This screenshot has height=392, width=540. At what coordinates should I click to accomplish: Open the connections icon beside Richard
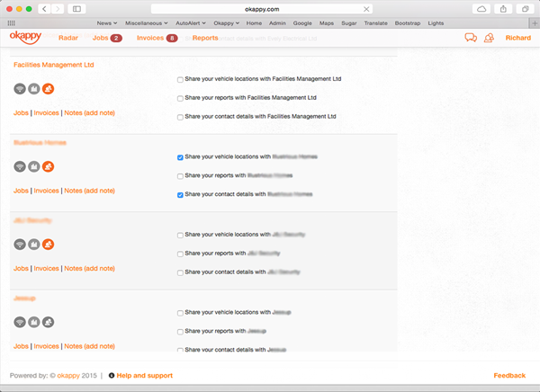[x=489, y=38]
